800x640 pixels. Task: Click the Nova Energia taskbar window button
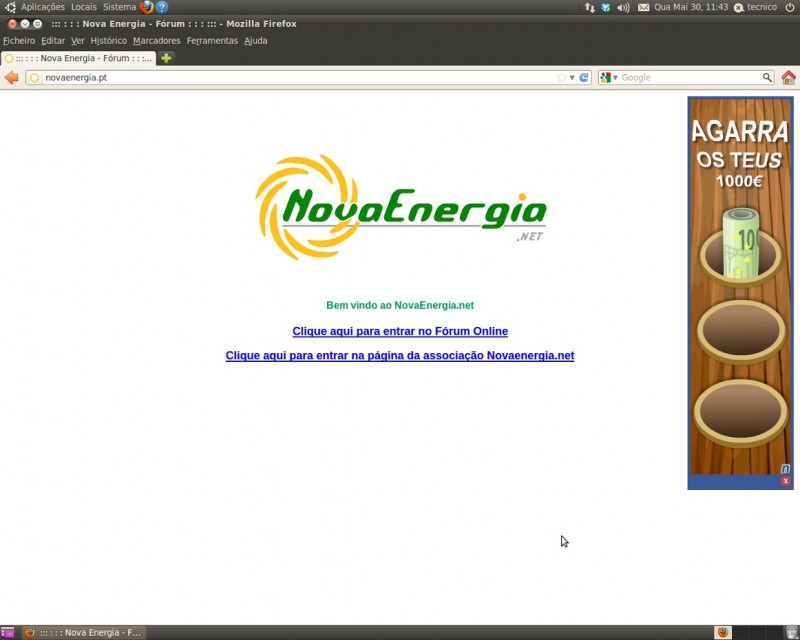click(84, 633)
